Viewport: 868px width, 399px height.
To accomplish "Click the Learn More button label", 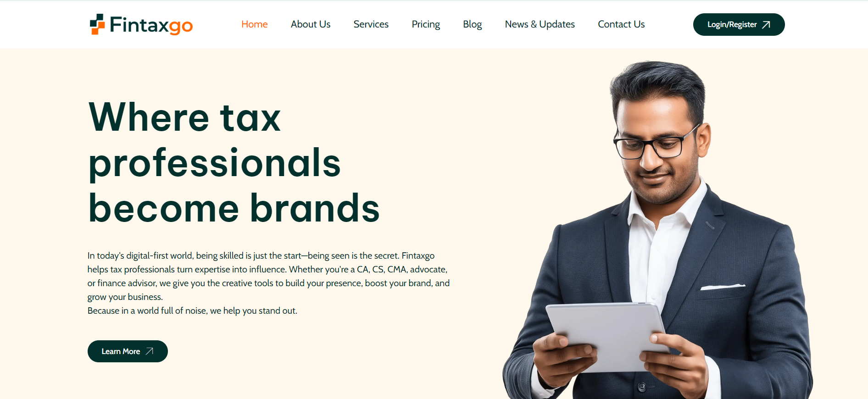I will click(x=121, y=351).
